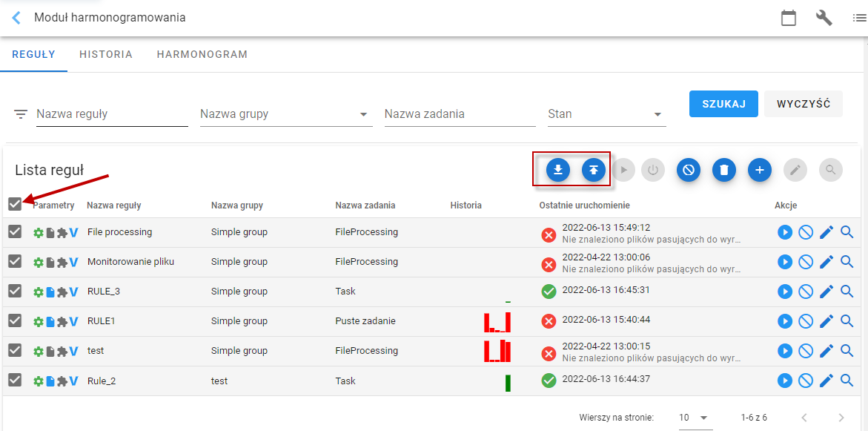
Task: Click the puzzle plugin icon for RULE_3
Action: tap(62, 292)
